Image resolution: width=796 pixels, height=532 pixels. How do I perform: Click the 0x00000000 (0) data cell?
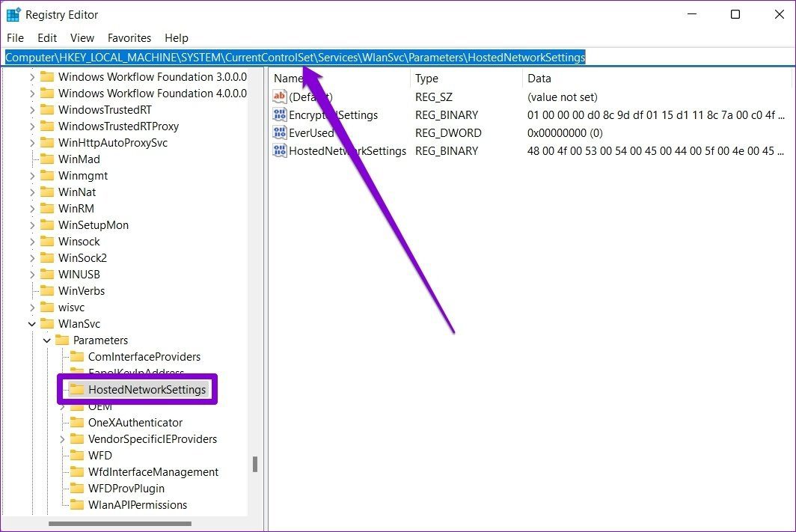(x=565, y=133)
